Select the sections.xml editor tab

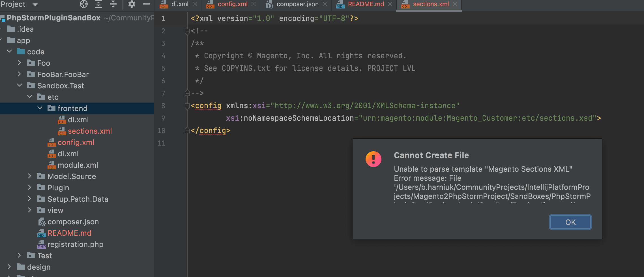[x=431, y=4]
